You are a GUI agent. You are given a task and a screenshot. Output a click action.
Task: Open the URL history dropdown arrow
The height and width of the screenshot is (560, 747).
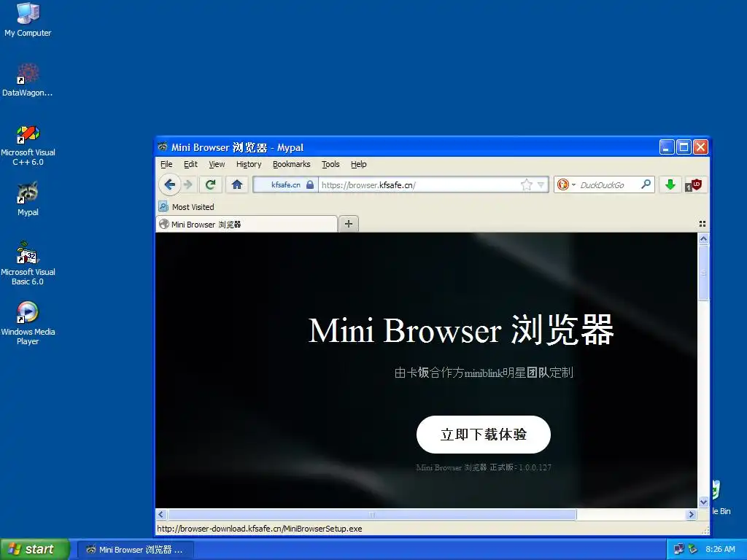point(541,184)
